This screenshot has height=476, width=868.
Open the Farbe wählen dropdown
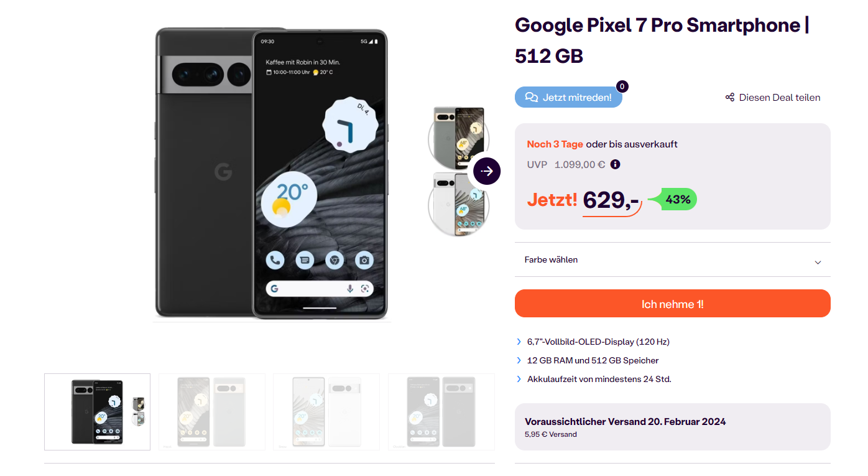pyautogui.click(x=672, y=259)
